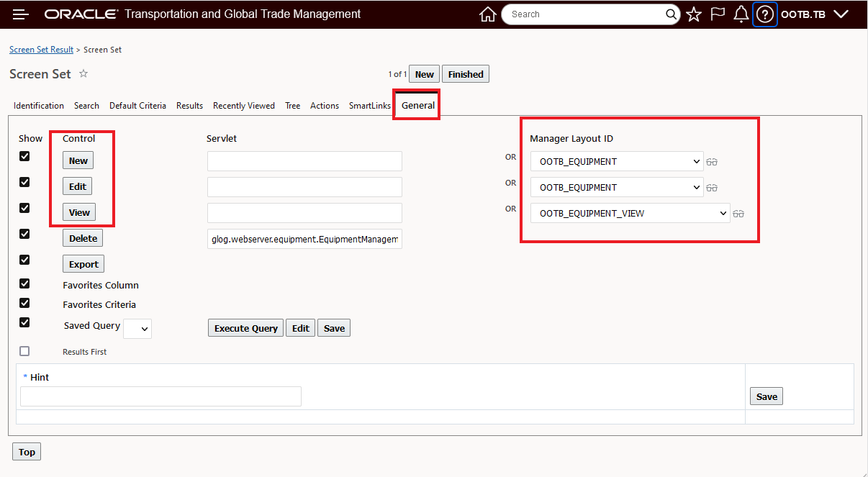Switch to the Recently Viewed tab
This screenshot has width=868, height=477.
point(244,106)
